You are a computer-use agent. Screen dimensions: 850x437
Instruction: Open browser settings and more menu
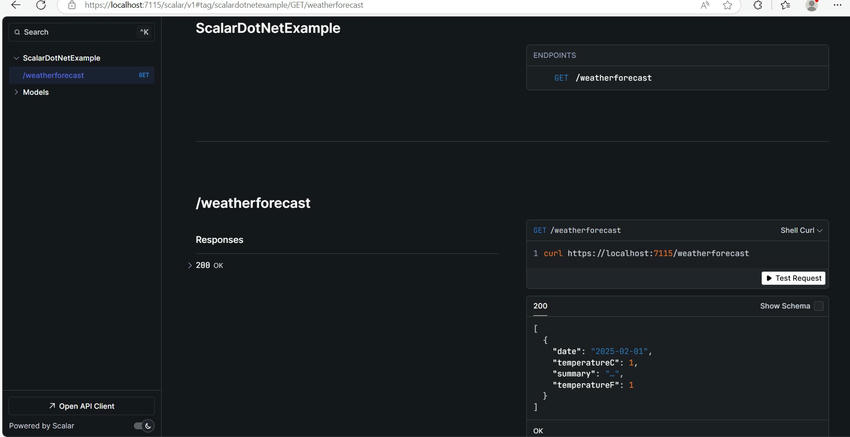[x=838, y=5]
